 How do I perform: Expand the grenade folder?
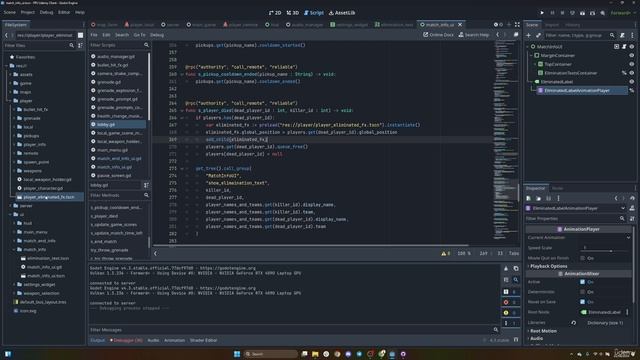click(x=15, y=118)
